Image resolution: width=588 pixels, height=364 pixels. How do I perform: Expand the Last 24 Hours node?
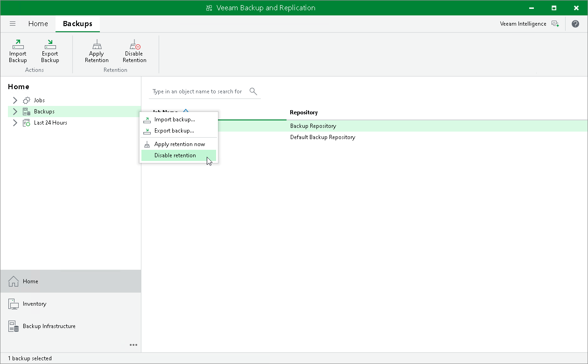[15, 123]
